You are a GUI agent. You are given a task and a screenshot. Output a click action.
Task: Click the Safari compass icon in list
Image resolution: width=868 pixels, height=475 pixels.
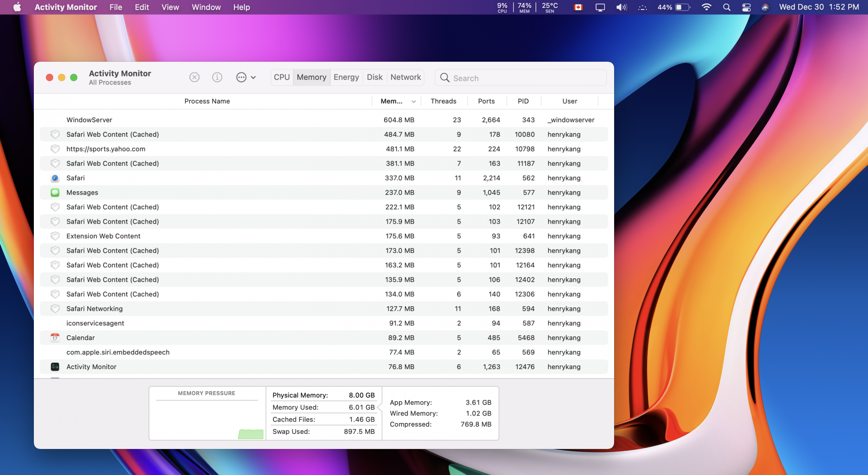pyautogui.click(x=55, y=178)
